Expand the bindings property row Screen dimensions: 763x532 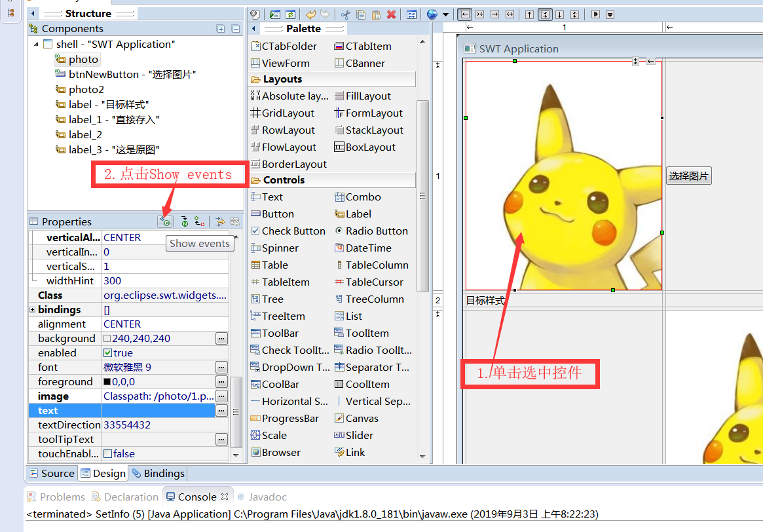coord(32,309)
